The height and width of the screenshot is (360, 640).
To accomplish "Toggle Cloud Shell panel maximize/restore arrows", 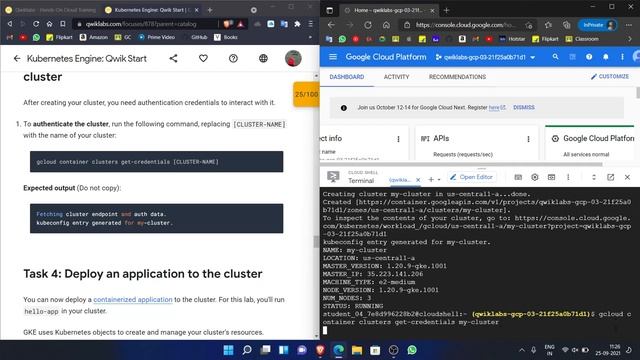I will [x=594, y=177].
